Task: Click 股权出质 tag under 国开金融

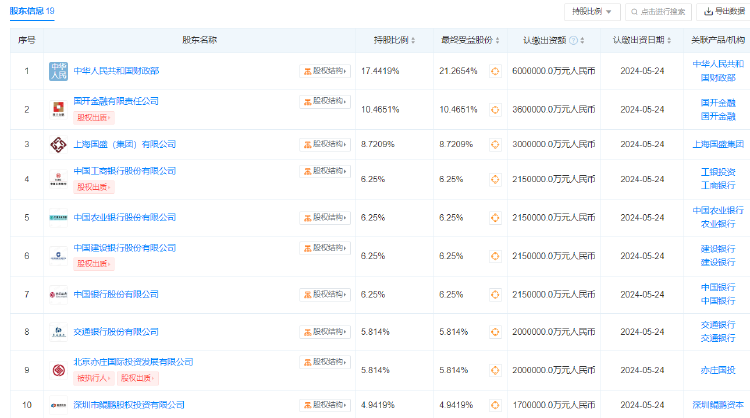Action: [x=94, y=118]
